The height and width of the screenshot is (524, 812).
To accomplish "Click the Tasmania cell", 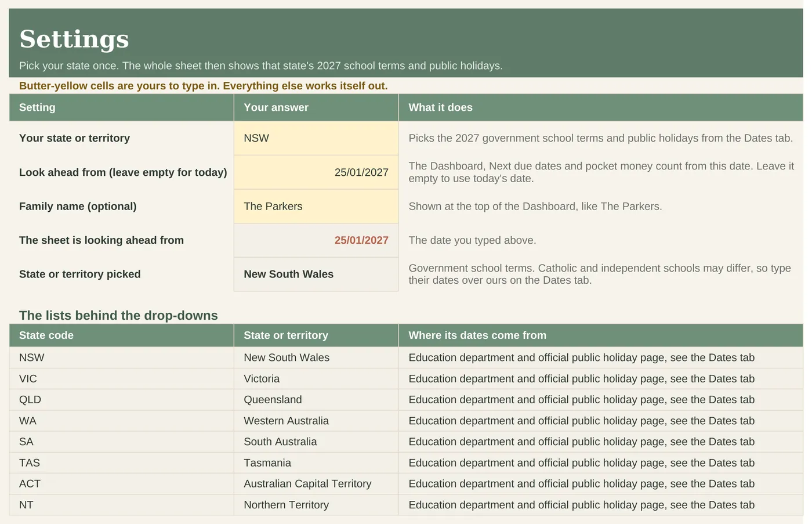I will [x=316, y=462].
